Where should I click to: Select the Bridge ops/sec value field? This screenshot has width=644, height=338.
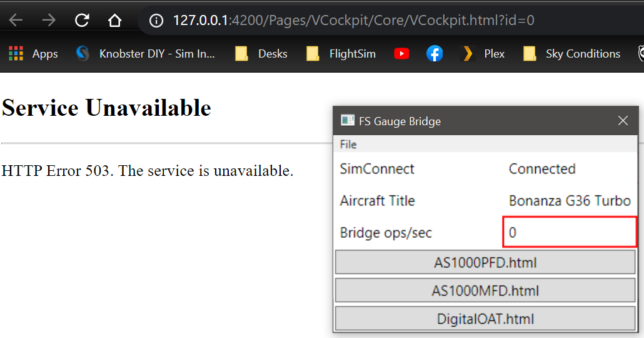[x=570, y=232]
